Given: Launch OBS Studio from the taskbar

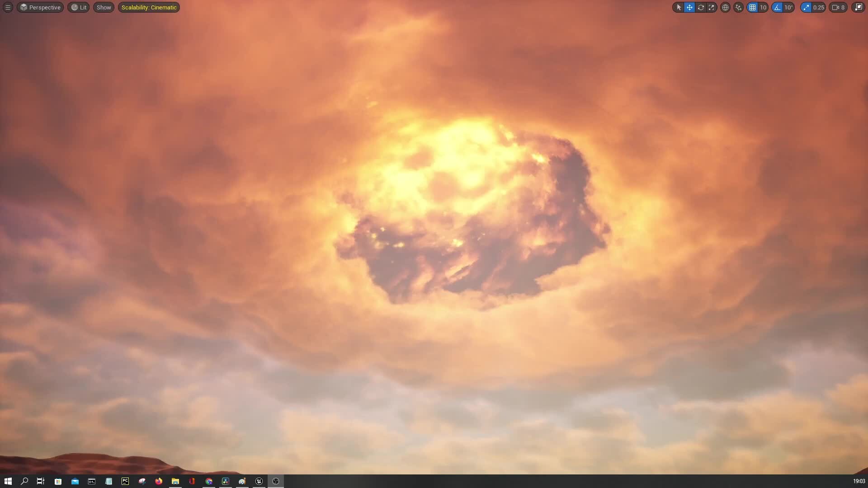Looking at the screenshot, I should (x=276, y=481).
